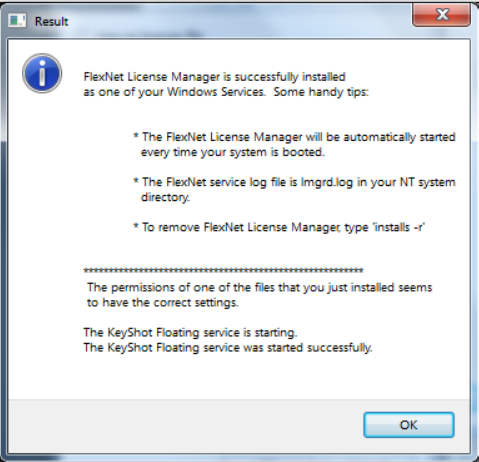The width and height of the screenshot is (479, 462).
Task: Click the 'will be automatically started' tip line
Action: point(294,137)
